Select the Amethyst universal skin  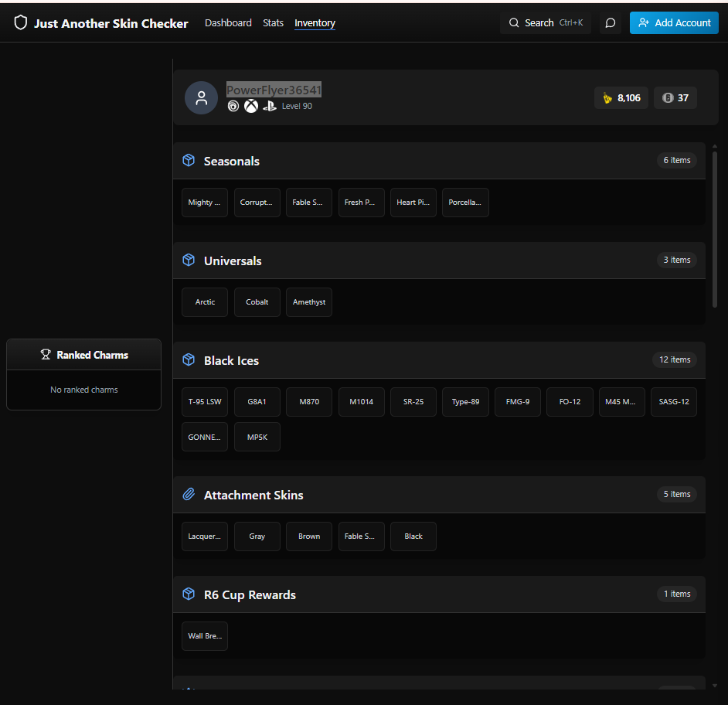point(309,302)
